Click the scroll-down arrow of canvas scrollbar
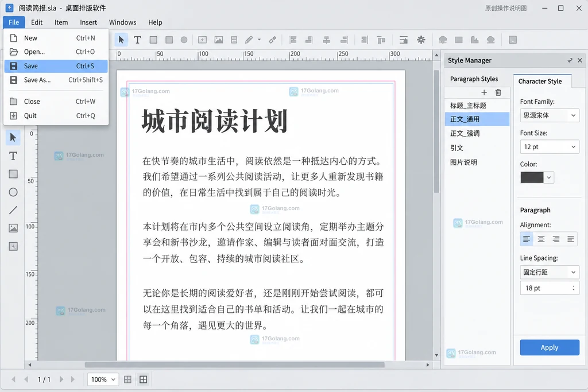Screen dimensions: 588x392 (x=436, y=355)
